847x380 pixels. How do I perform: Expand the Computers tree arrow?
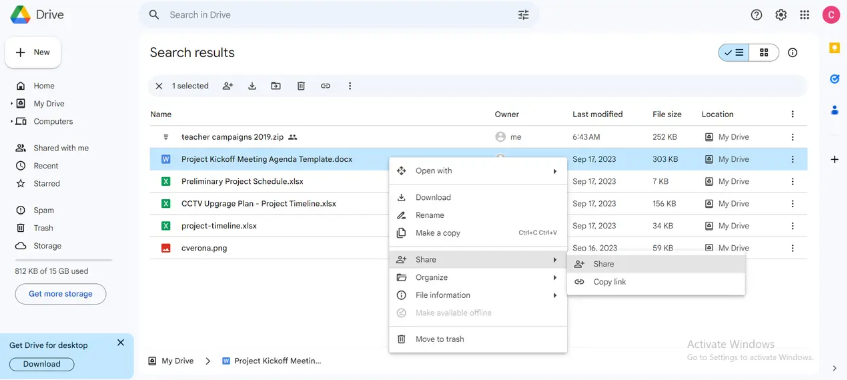(11, 122)
